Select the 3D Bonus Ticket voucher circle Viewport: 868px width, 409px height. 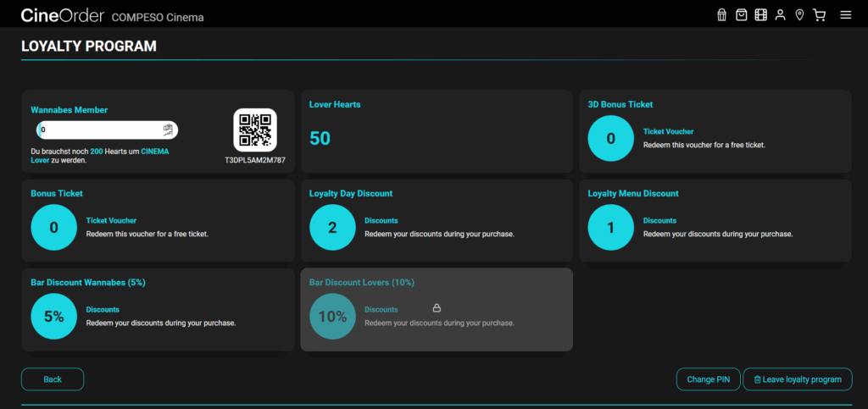610,138
